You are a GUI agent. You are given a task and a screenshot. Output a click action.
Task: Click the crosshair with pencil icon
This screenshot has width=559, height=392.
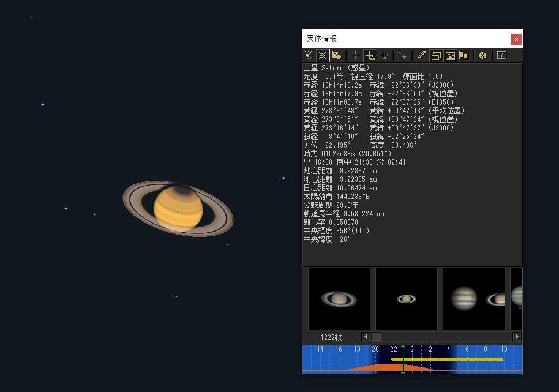[x=384, y=55]
